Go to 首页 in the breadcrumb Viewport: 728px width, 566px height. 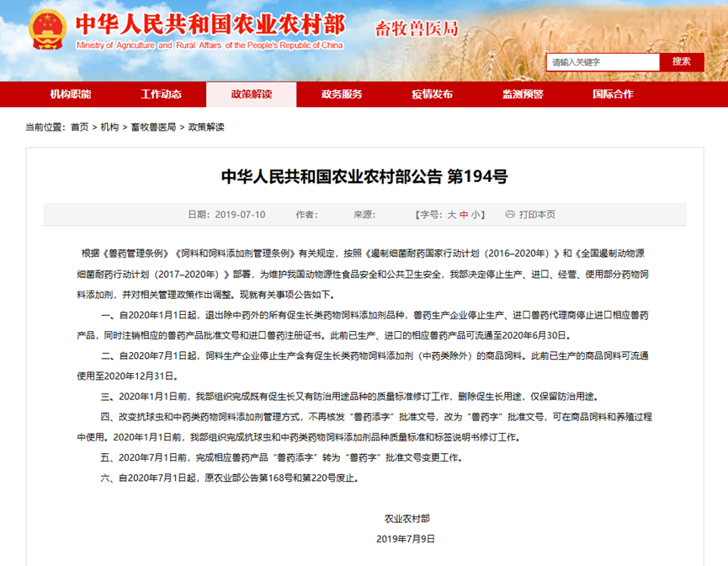(x=79, y=127)
